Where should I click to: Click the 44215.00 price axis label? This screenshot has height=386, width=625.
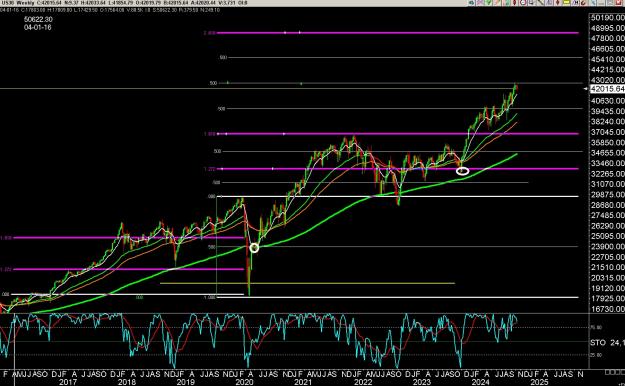[x=608, y=69]
